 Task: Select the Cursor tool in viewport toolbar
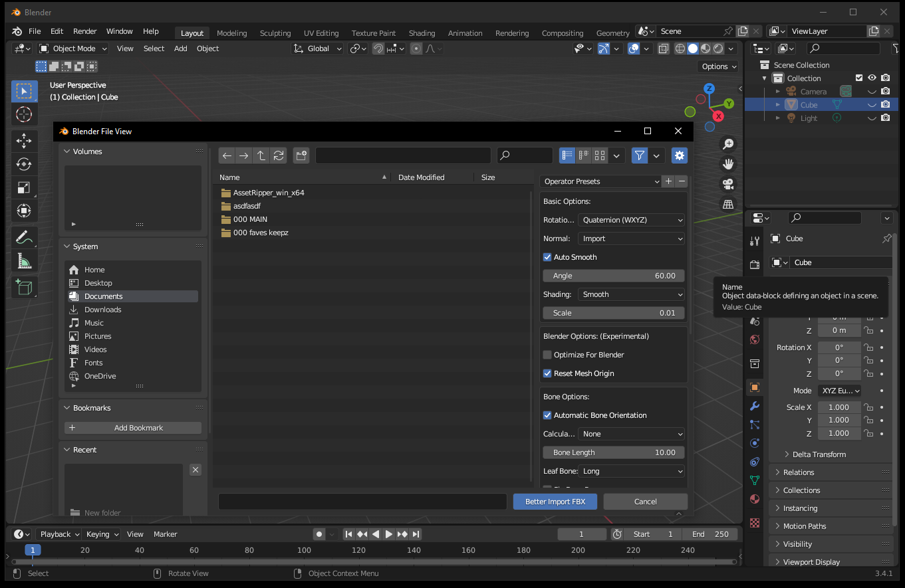pos(24,114)
